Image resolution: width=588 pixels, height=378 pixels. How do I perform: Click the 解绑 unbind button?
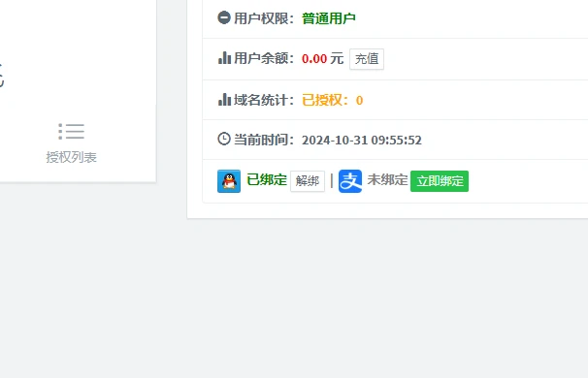click(x=308, y=181)
